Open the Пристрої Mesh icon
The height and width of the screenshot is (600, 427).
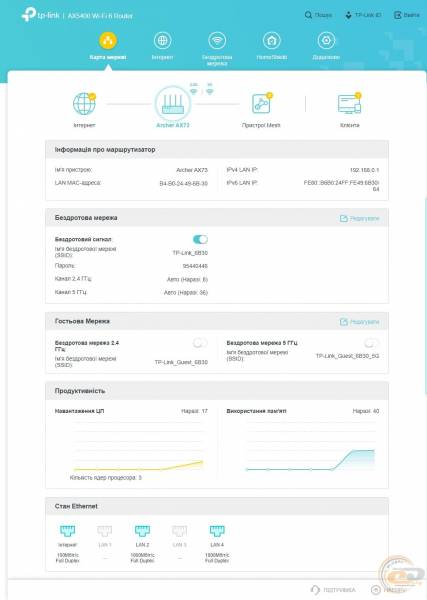coord(262,103)
